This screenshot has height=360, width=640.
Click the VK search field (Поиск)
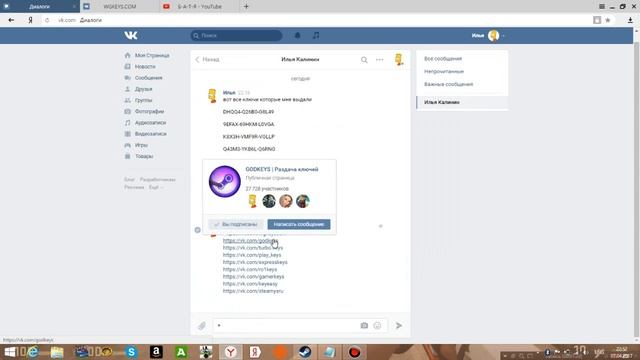click(x=236, y=36)
